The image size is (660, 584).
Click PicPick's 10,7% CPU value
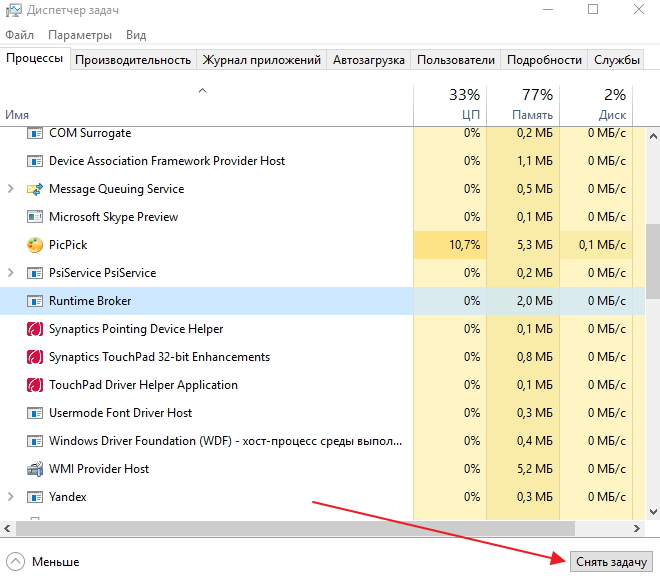click(465, 245)
